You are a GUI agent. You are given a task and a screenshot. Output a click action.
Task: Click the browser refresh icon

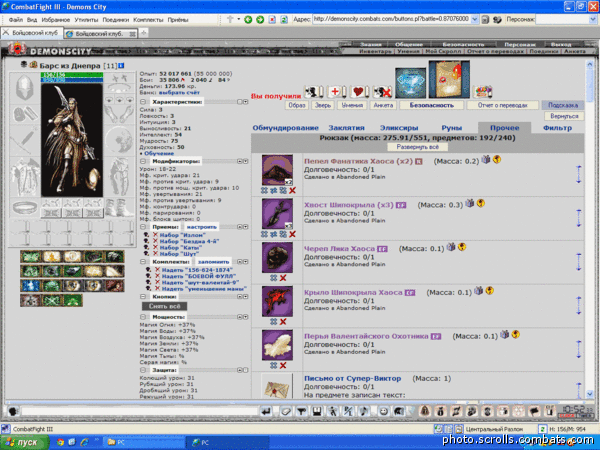284,19
